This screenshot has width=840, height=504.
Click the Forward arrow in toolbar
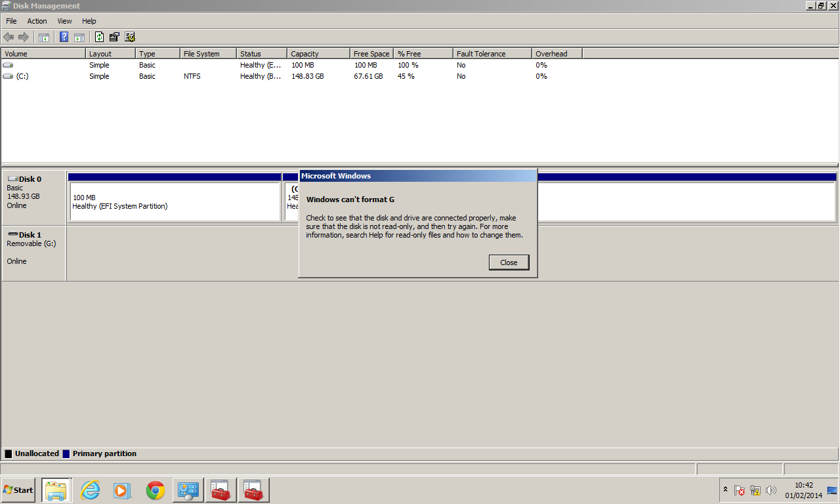tap(24, 37)
